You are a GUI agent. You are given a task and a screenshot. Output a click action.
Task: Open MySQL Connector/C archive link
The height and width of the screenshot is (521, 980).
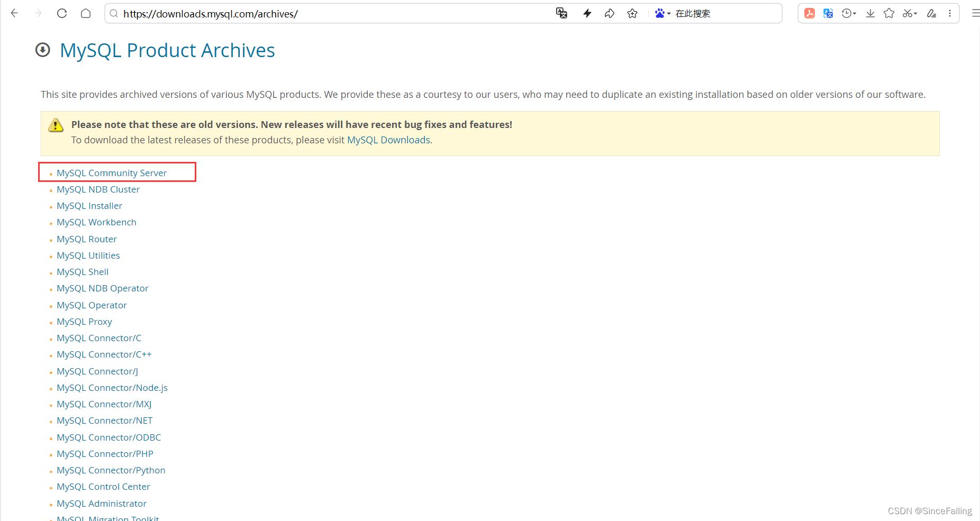(x=99, y=338)
